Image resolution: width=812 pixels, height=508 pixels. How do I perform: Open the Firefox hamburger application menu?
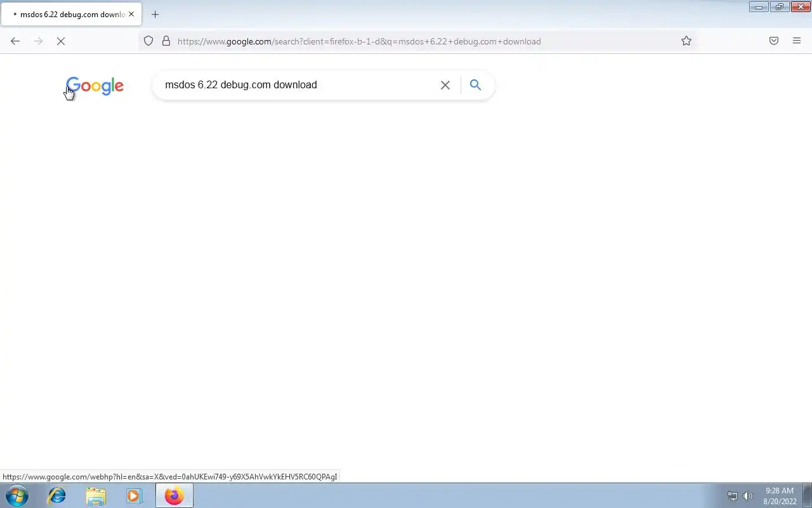click(797, 41)
